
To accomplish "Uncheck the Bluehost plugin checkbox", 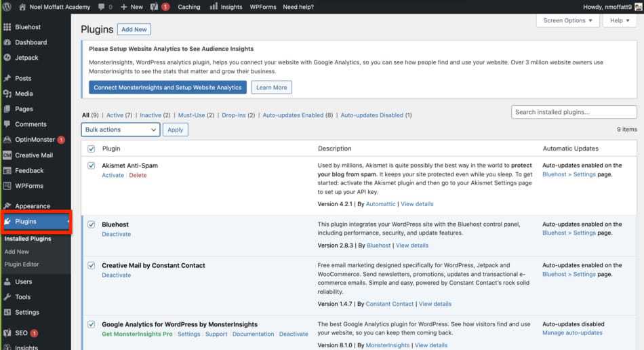I will tap(92, 225).
